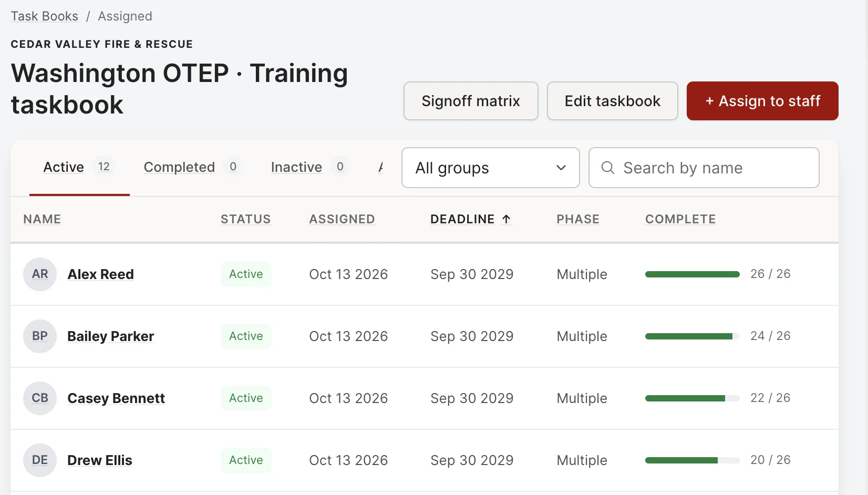Click Sep 30 2029 deadline in Bailey Parker's row
The width and height of the screenshot is (868, 495).
point(472,336)
